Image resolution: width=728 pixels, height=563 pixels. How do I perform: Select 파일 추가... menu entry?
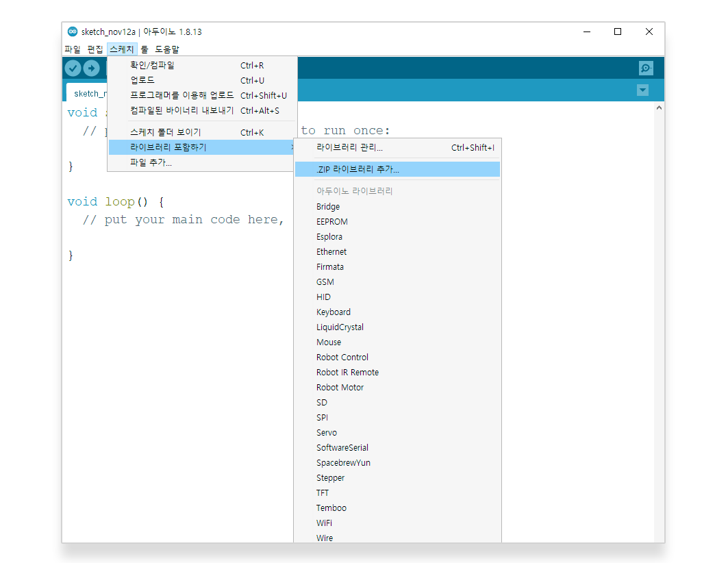coord(203,162)
